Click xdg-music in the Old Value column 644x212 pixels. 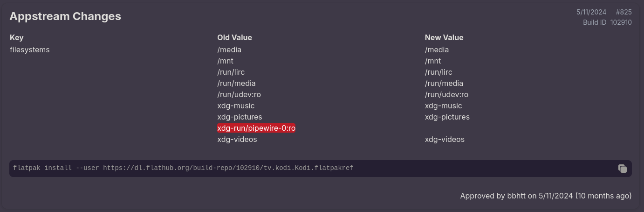point(236,106)
